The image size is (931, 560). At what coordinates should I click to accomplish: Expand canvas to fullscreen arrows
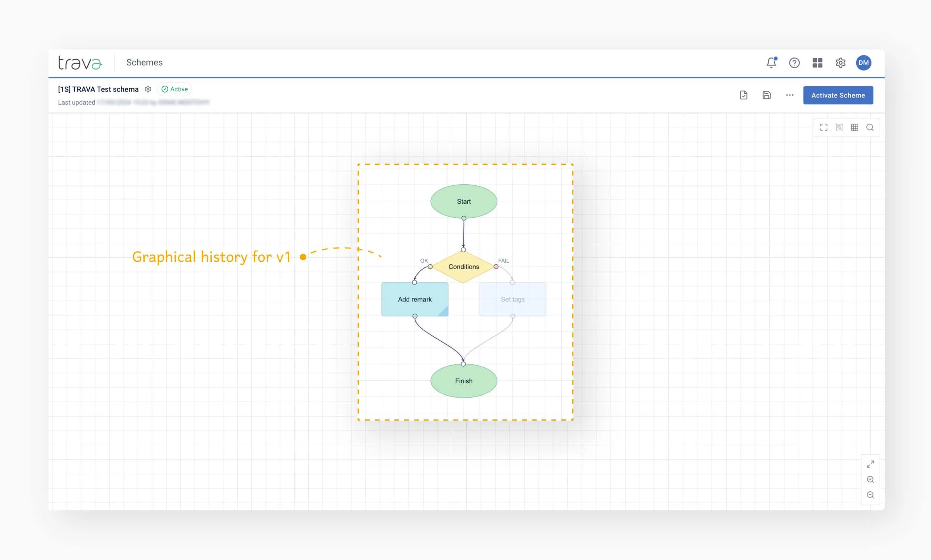point(870,464)
